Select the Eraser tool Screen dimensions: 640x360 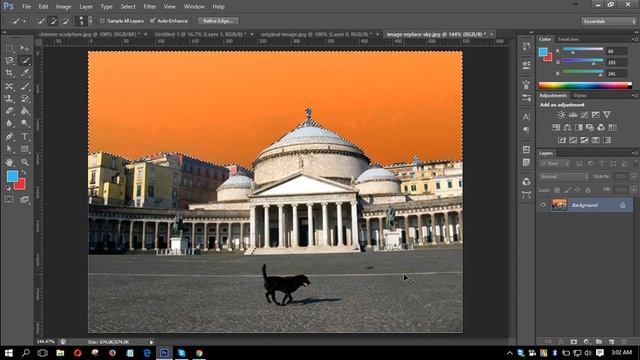9,111
